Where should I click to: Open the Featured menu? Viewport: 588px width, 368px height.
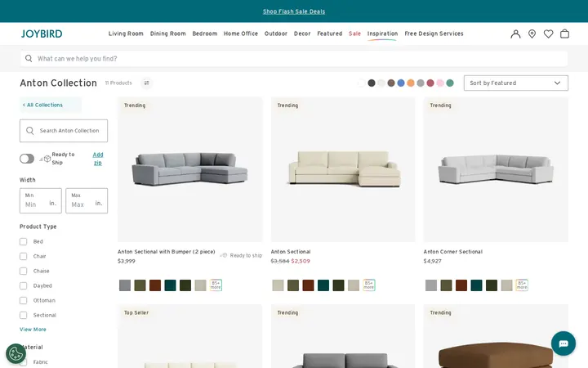[330, 34]
